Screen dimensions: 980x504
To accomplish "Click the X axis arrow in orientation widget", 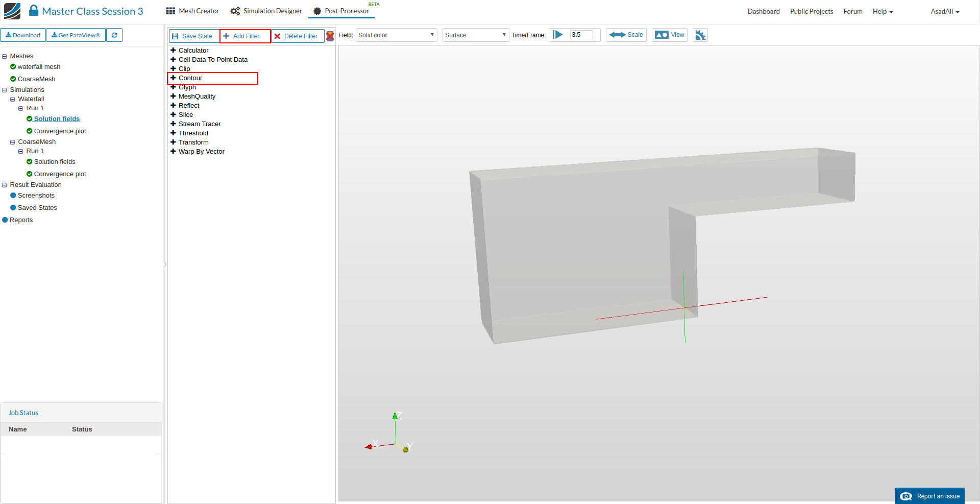I will click(x=369, y=447).
